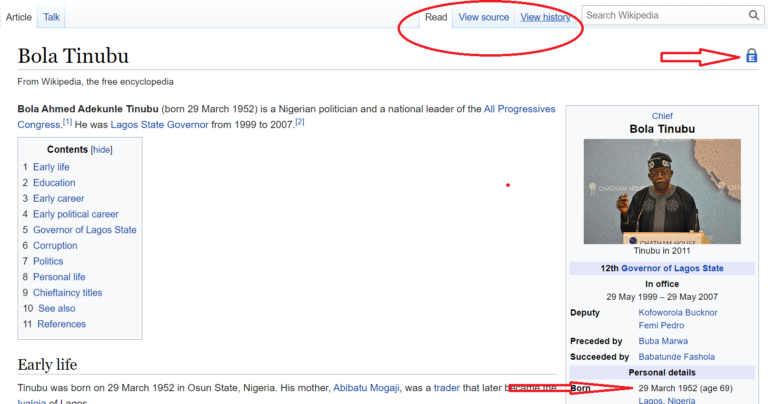This screenshot has height=404, width=768.
Task: Click citation reference number 2
Action: (x=299, y=122)
